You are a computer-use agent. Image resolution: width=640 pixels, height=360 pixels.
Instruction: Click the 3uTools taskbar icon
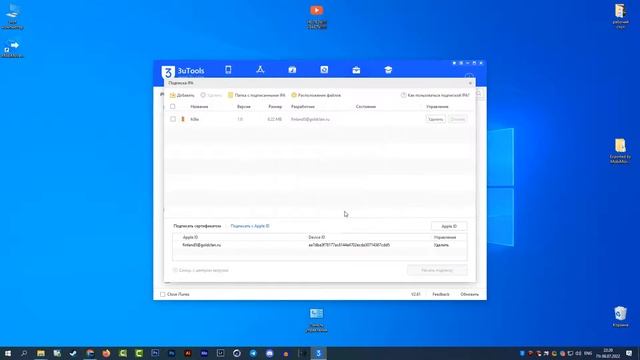tap(318, 353)
